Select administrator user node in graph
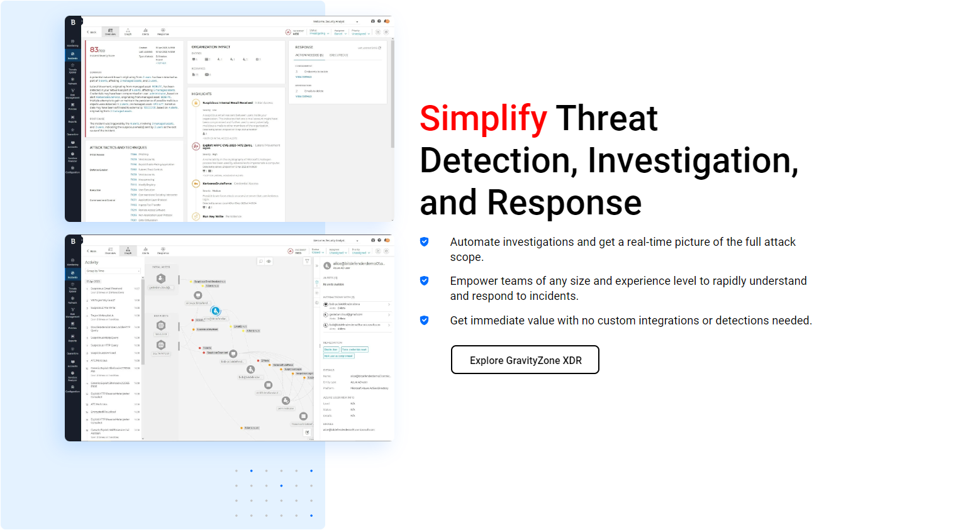 coord(286,400)
